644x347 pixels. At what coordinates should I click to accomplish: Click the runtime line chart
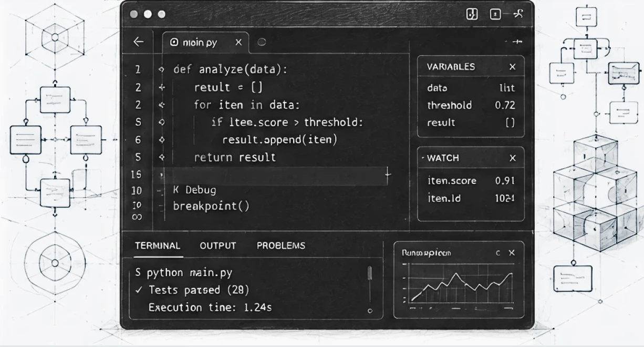pos(460,284)
